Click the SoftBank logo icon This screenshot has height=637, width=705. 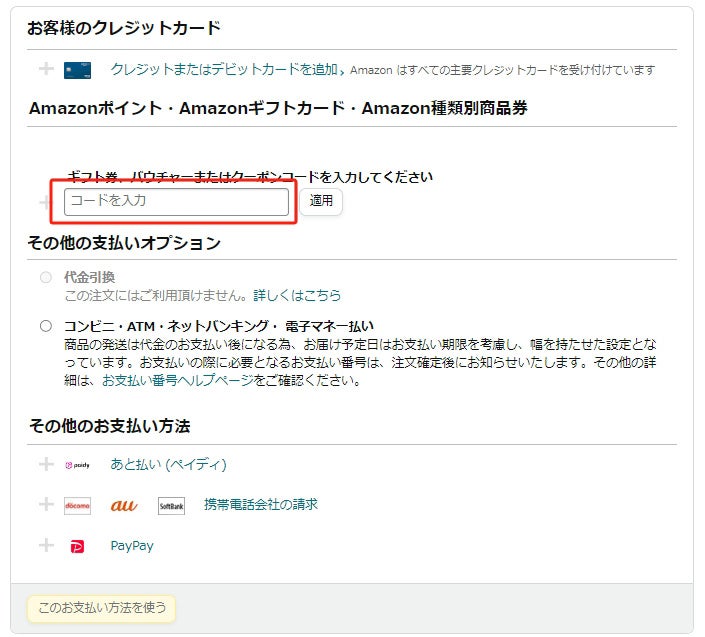pyautogui.click(x=171, y=506)
